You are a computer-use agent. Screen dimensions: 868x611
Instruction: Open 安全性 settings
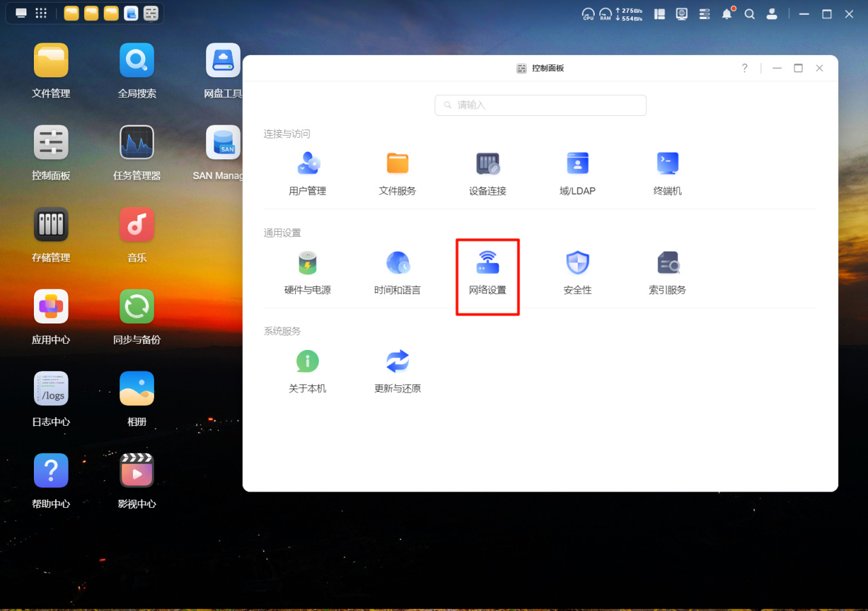tap(577, 272)
